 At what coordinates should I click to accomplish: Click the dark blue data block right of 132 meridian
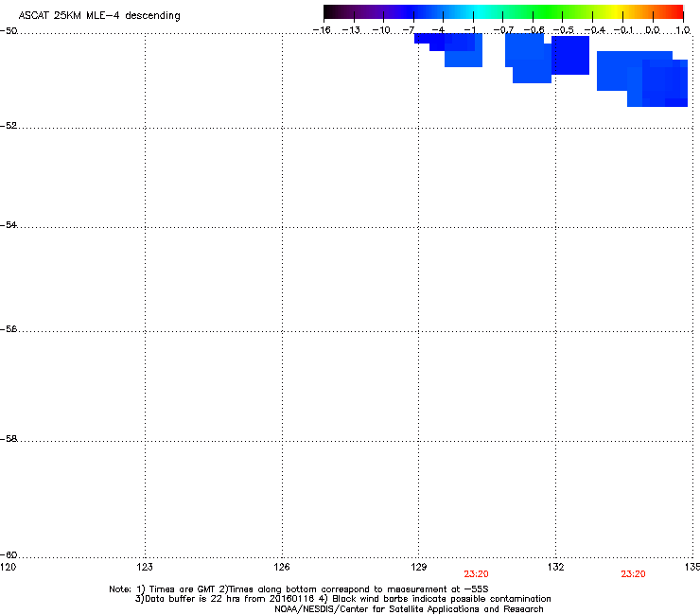[x=570, y=55]
